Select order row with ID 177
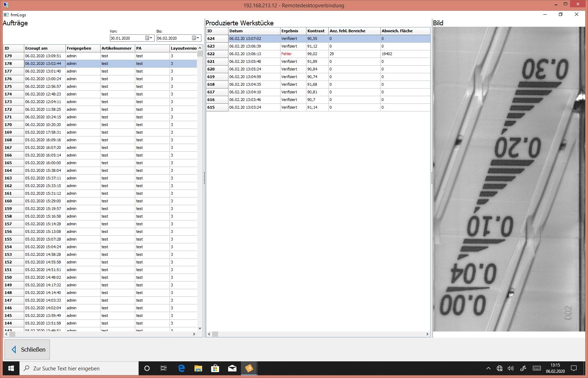 (x=100, y=71)
